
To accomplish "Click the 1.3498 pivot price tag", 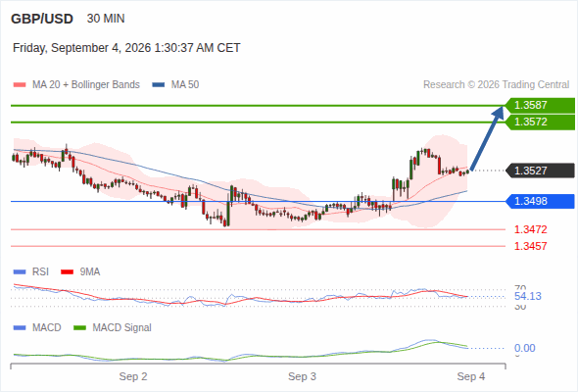I will click(540, 201).
